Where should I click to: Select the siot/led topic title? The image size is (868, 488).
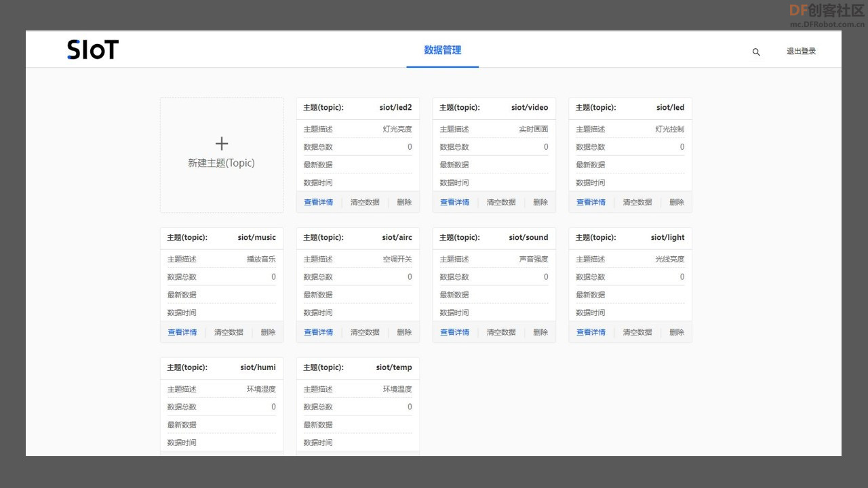point(671,107)
